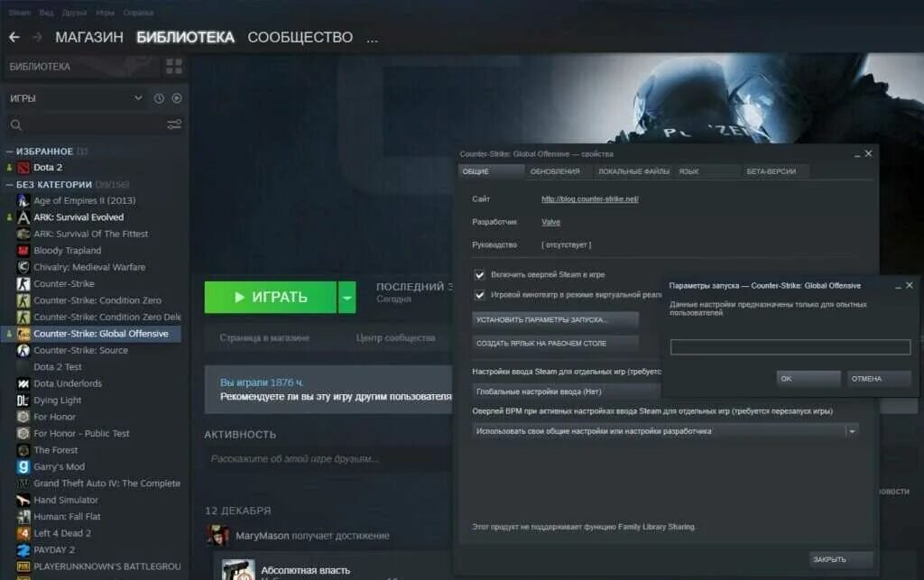
Task: Toggle VR game theater checkbox
Action: (x=480, y=295)
